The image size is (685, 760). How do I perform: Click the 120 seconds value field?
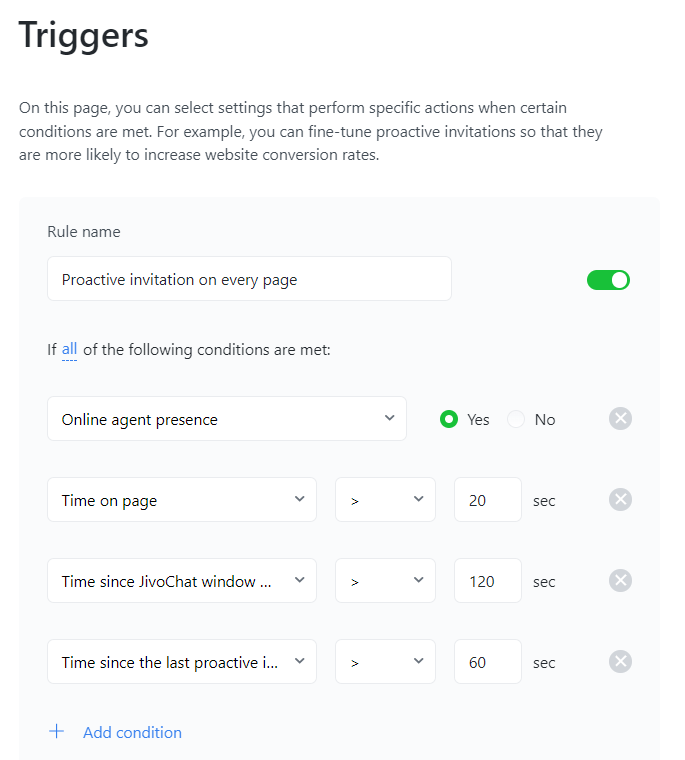(x=488, y=581)
